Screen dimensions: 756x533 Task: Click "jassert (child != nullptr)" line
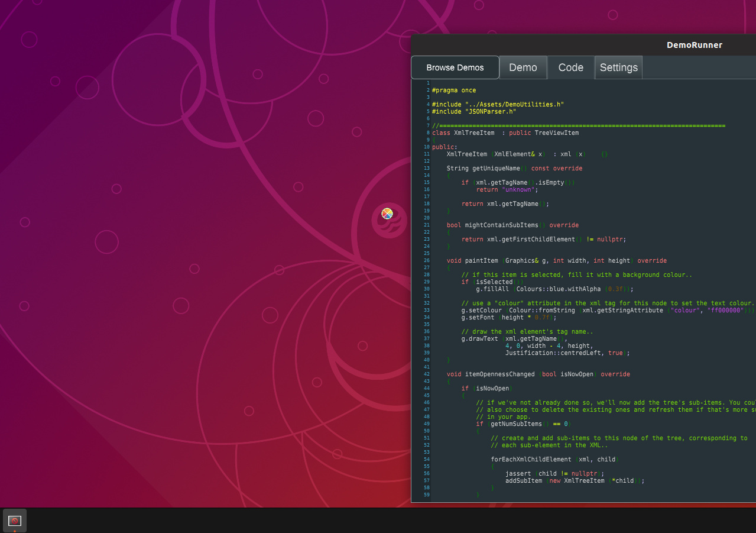pos(555,473)
